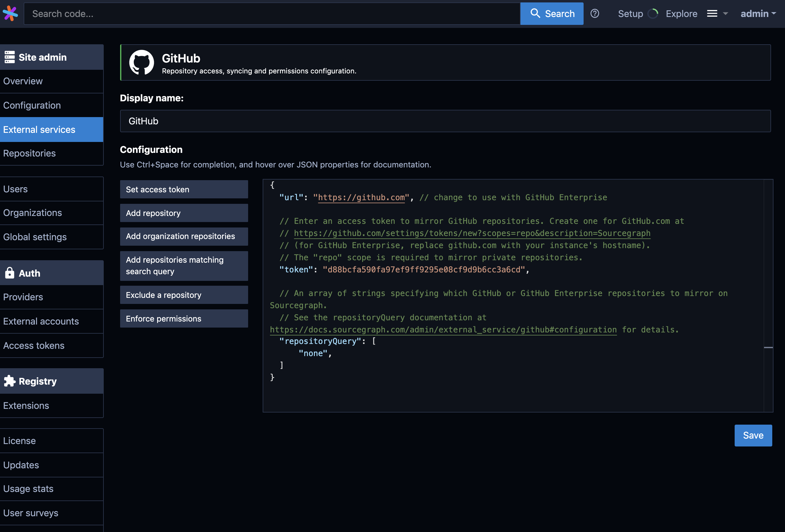
Task: Follow the docs.sourcegraph.com configuration link
Action: click(443, 330)
